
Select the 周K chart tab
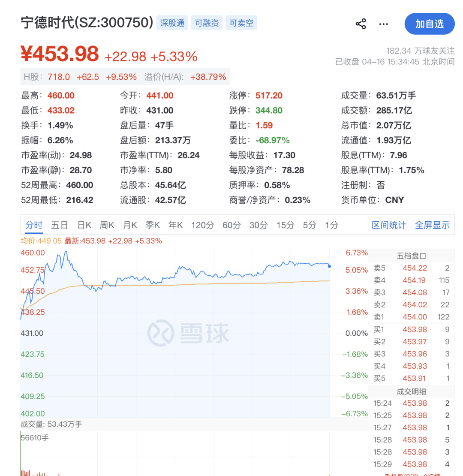pyautogui.click(x=107, y=225)
